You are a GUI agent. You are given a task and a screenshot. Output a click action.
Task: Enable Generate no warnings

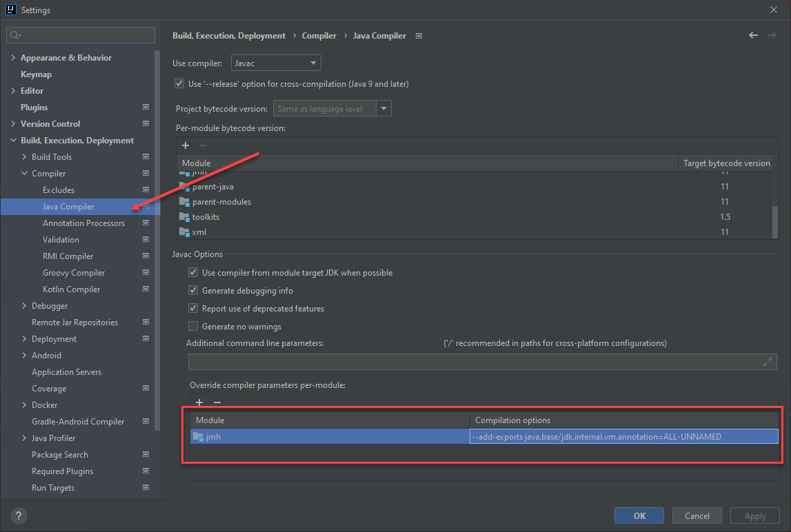(192, 326)
